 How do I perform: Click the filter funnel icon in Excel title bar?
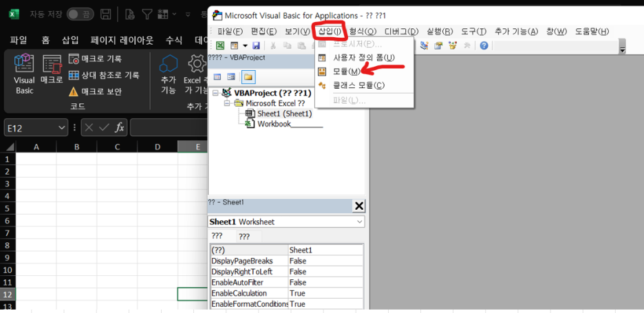tap(147, 14)
